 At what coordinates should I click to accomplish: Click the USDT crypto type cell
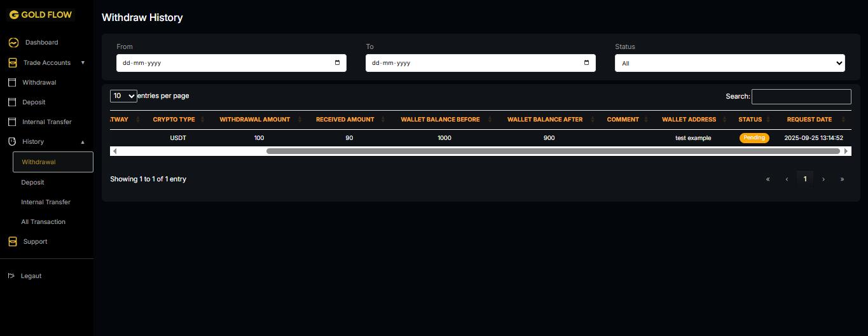click(178, 138)
